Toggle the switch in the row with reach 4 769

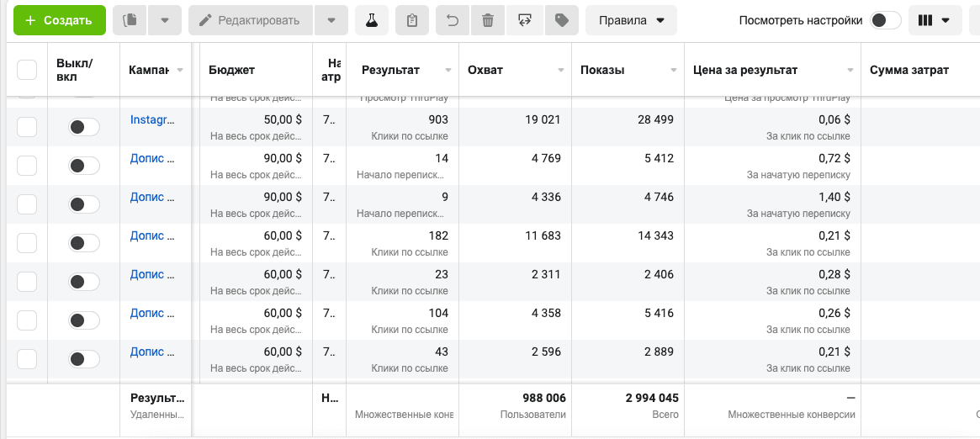point(84,167)
